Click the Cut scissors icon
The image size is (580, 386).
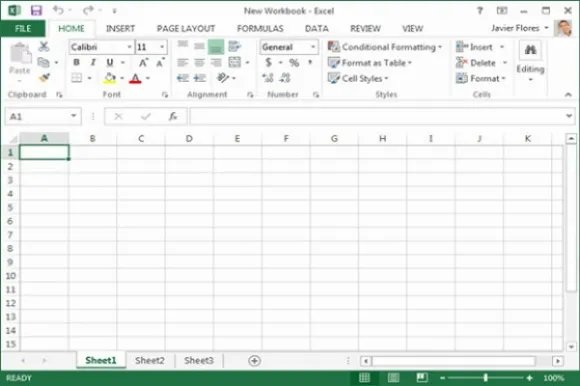(x=44, y=46)
